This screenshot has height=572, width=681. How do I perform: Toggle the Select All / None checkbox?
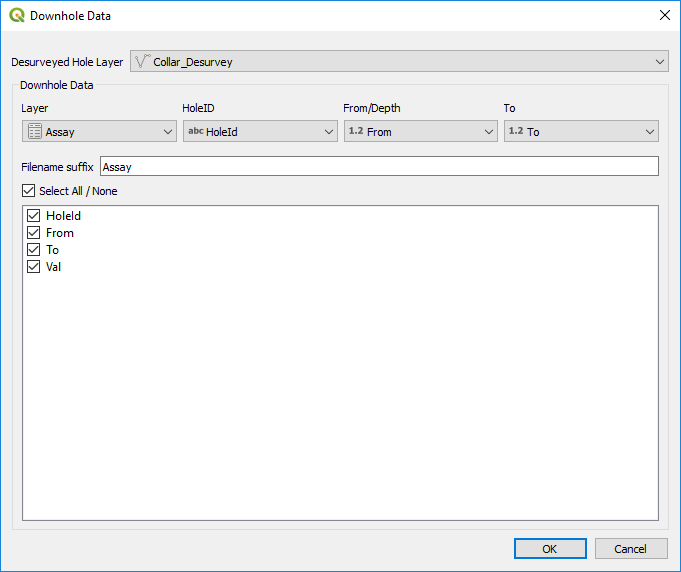point(29,191)
